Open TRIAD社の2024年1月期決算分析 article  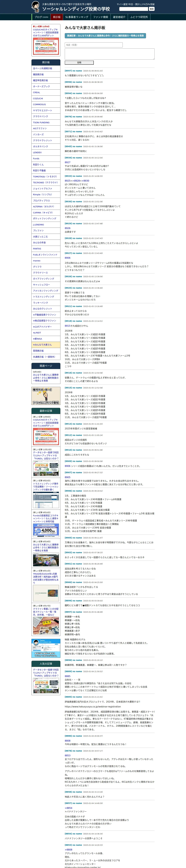point(46,578)
